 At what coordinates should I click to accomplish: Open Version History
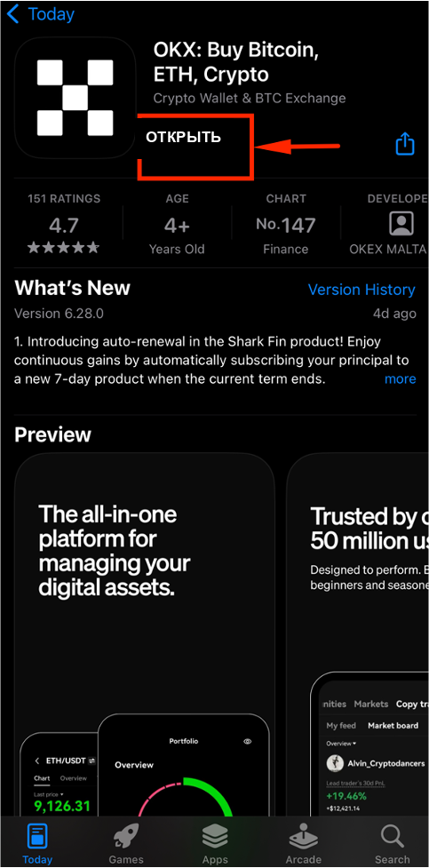point(361,290)
